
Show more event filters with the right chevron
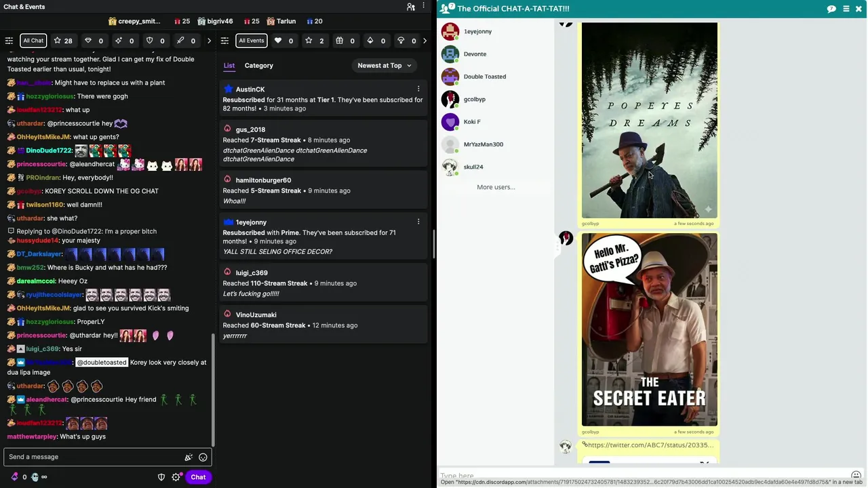(x=425, y=41)
